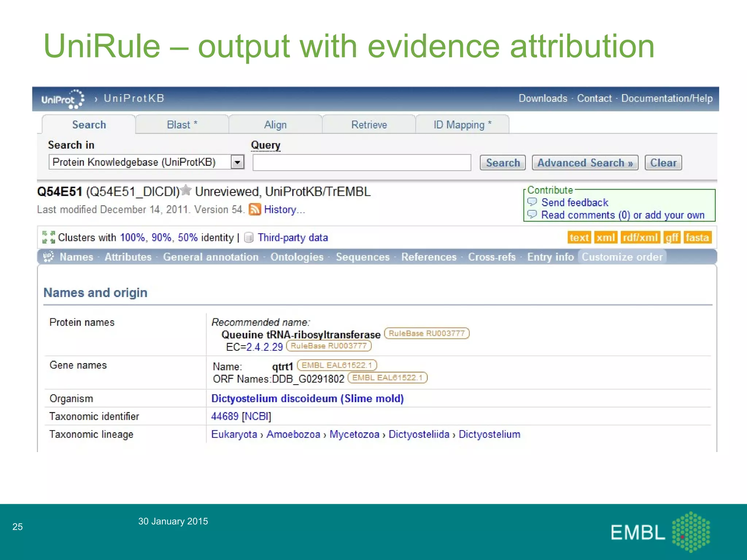Image resolution: width=747 pixels, height=560 pixels.
Task: Open EC 2.4.2.29 link
Action: [264, 347]
